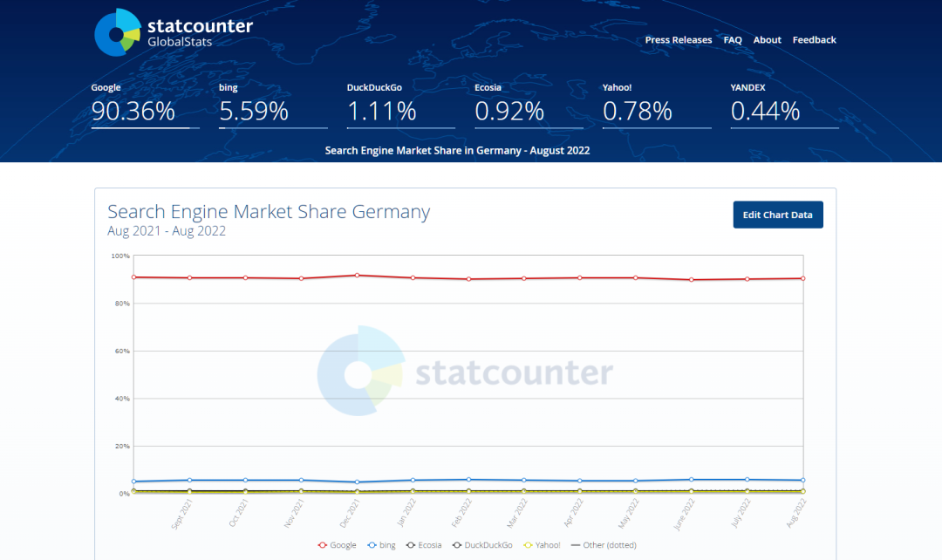Click the Ecosia 0.92% stat
942x560 pixels.
tap(509, 111)
